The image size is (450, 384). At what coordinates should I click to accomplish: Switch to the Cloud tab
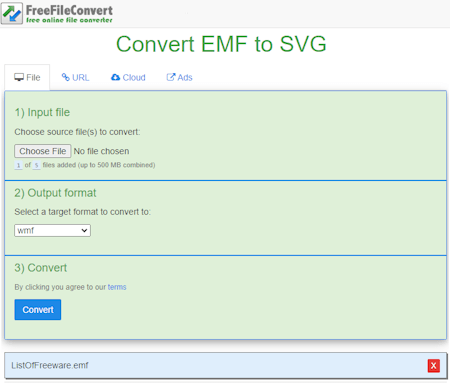point(128,77)
